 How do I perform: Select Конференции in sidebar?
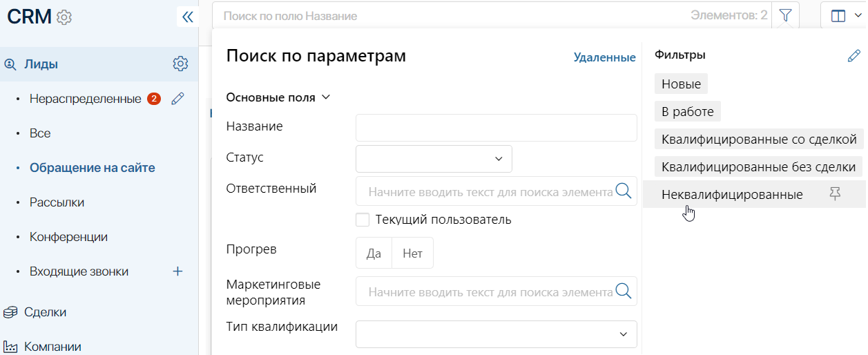click(68, 237)
